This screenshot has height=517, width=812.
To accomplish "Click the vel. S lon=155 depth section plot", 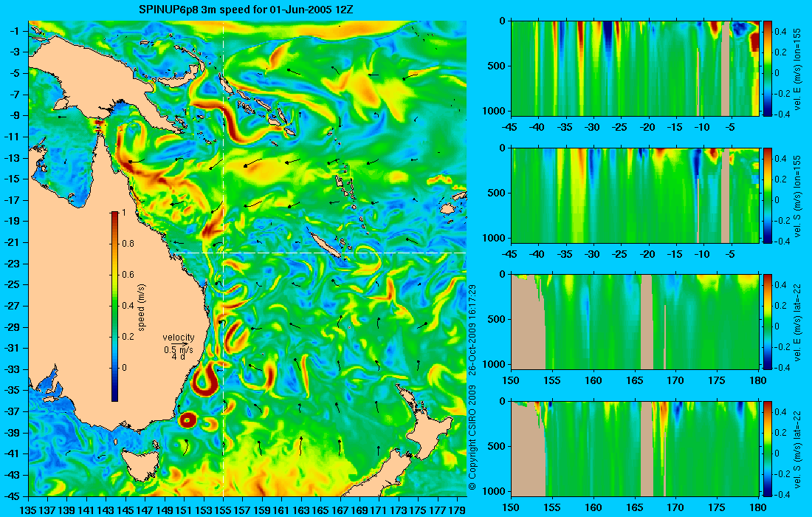I will (635, 195).
